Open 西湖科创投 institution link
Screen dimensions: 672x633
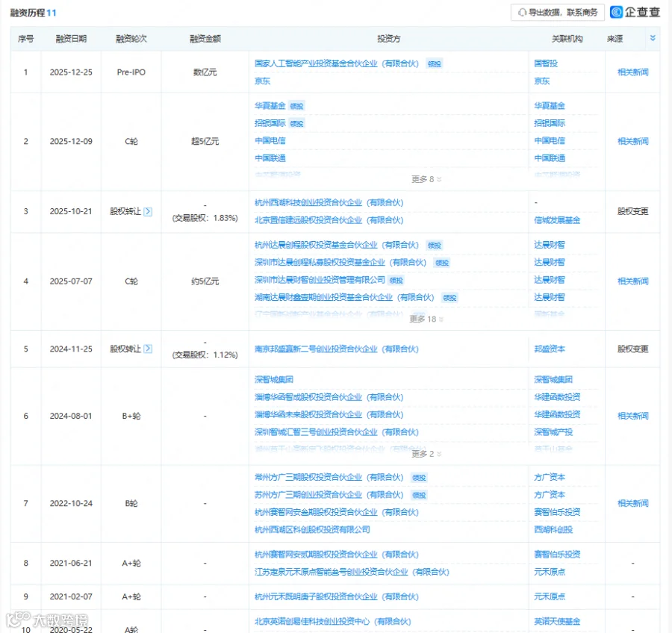click(x=553, y=530)
